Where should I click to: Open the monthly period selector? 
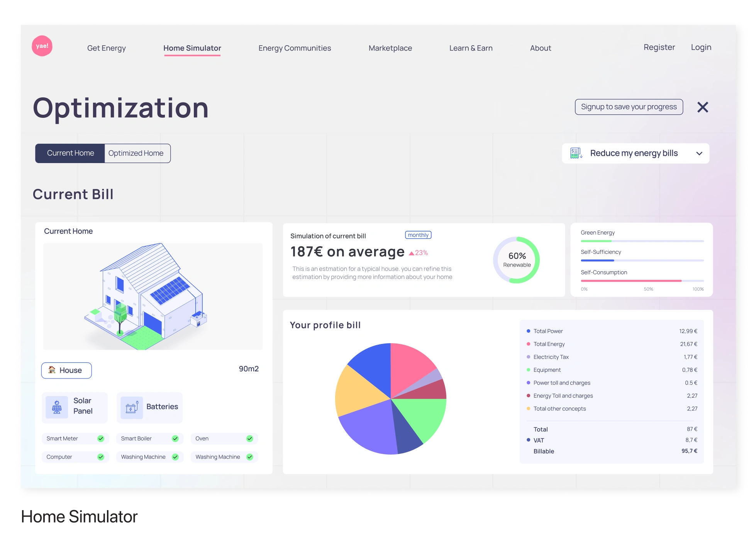(418, 235)
